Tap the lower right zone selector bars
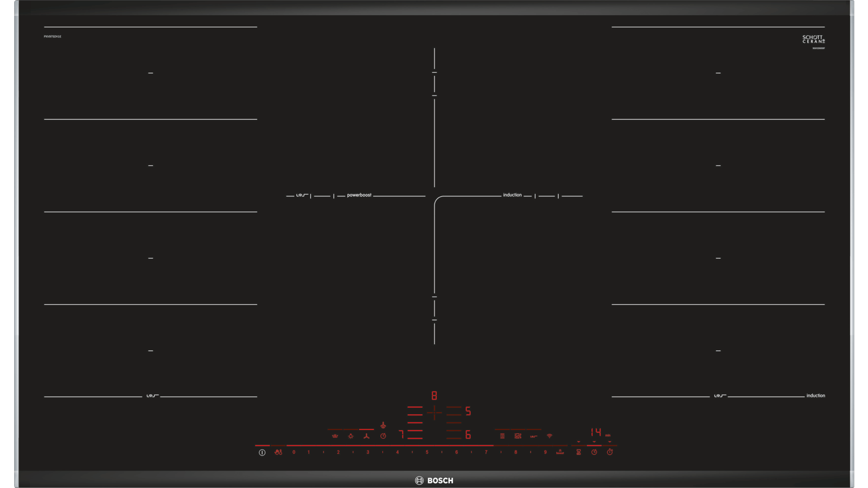This screenshot has width=868, height=488. (454, 434)
